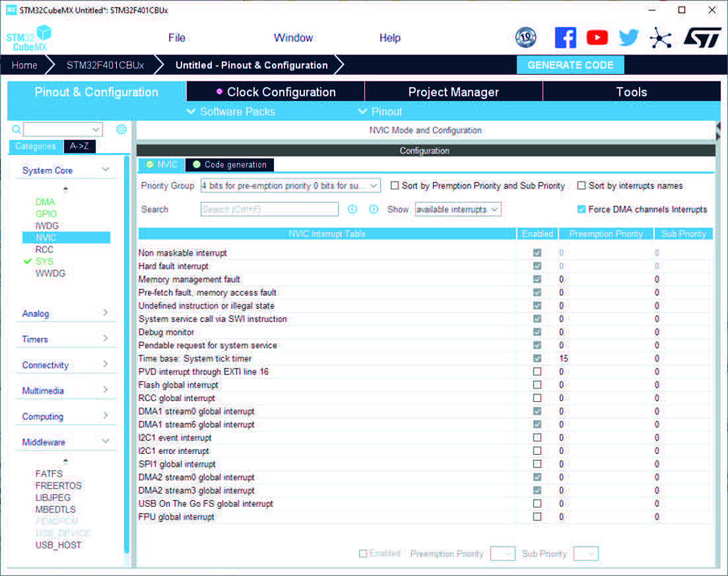Switch sidebar to A->Z view
This screenshot has height=576, width=728.
point(79,146)
